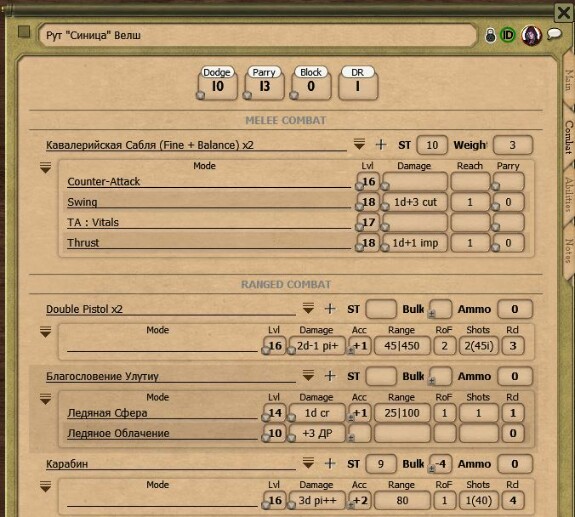Viewport: 575px width, 517px height.
Task: Open the Notes tab
Action: click(x=568, y=251)
